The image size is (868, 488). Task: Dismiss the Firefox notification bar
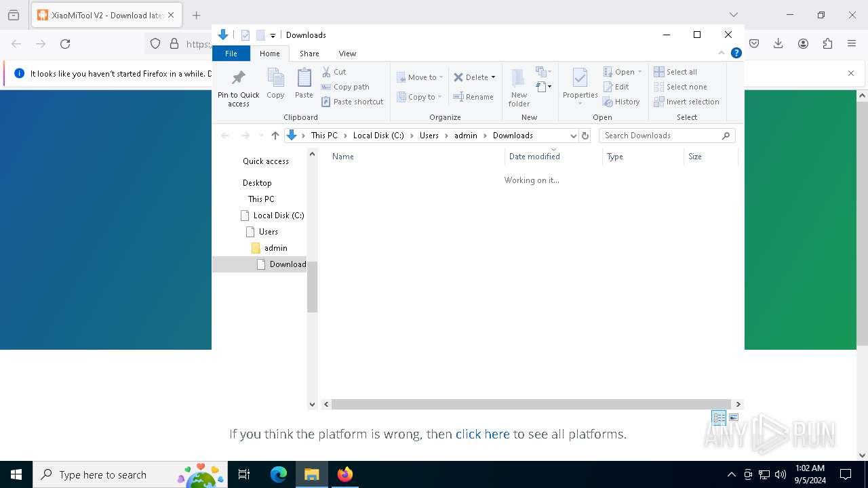coord(851,73)
